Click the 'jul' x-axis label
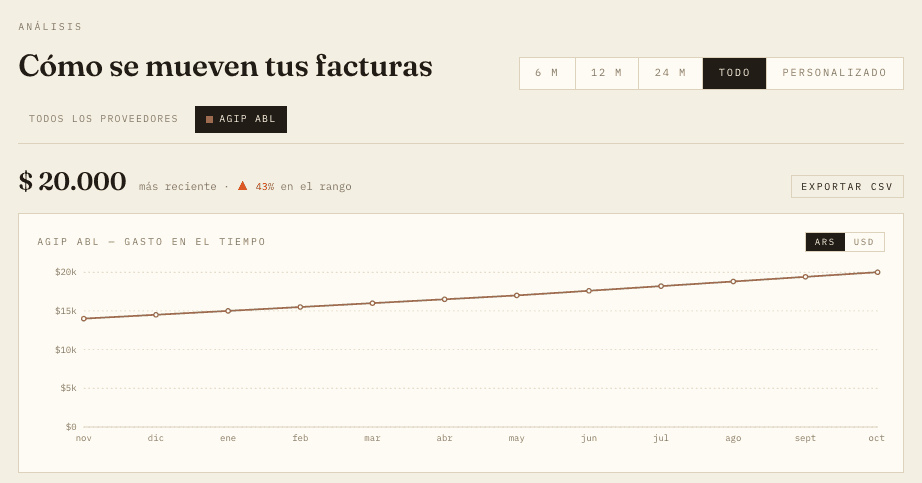 (x=661, y=438)
